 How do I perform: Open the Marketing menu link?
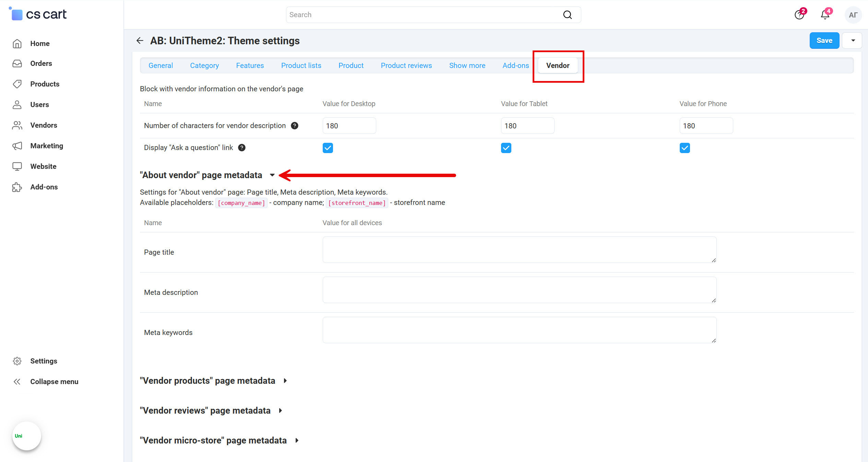47,146
